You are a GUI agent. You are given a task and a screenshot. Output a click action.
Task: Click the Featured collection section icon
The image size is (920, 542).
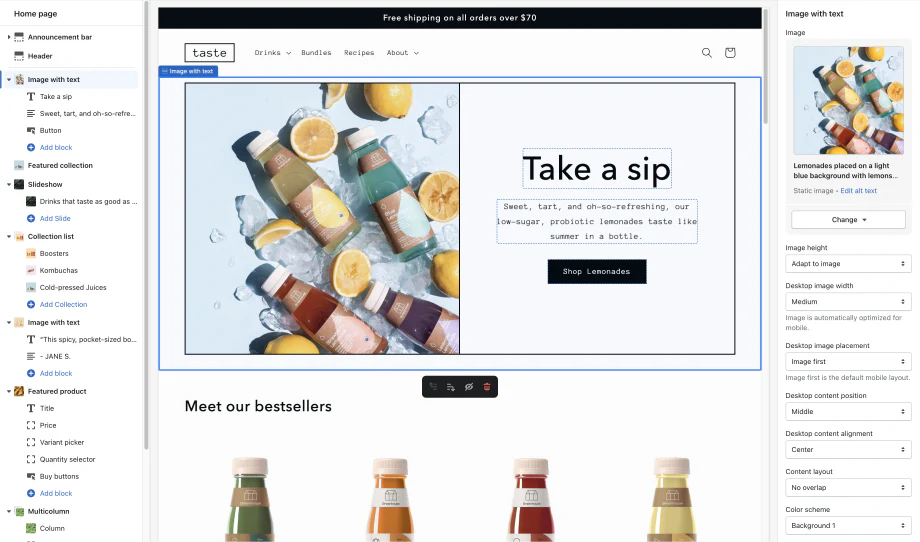[19, 165]
